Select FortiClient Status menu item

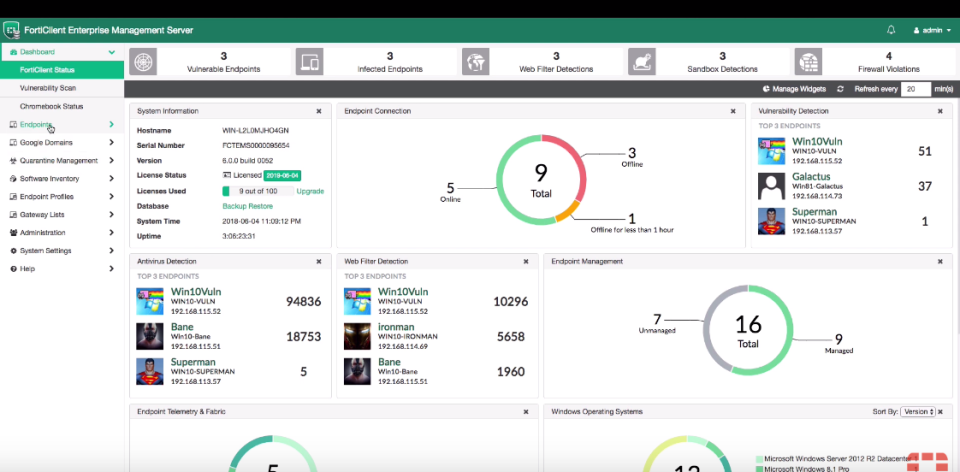coord(62,70)
